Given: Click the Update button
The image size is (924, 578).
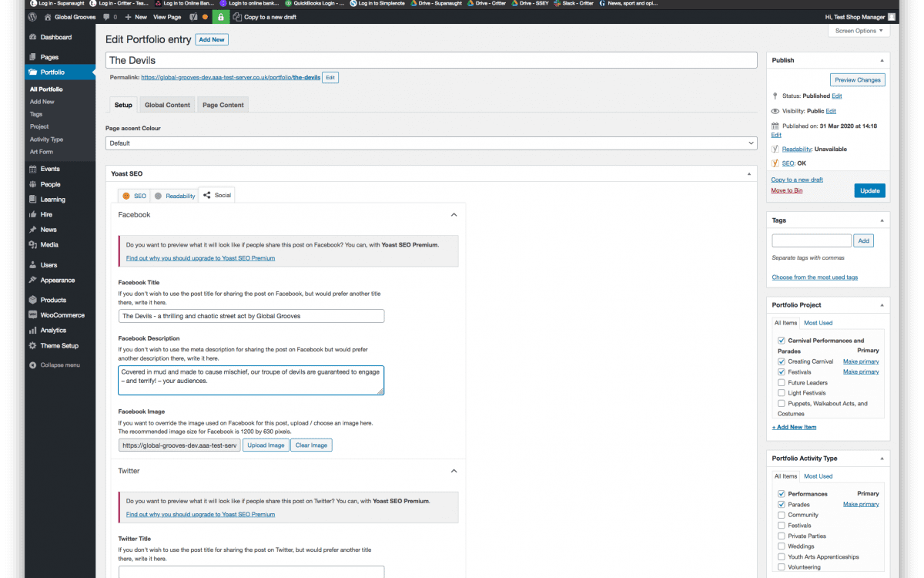Looking at the screenshot, I should pos(869,190).
